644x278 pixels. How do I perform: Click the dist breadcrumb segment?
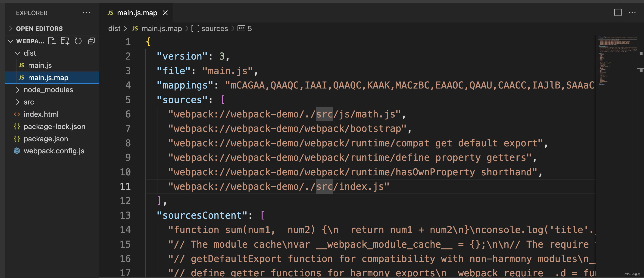(114, 28)
